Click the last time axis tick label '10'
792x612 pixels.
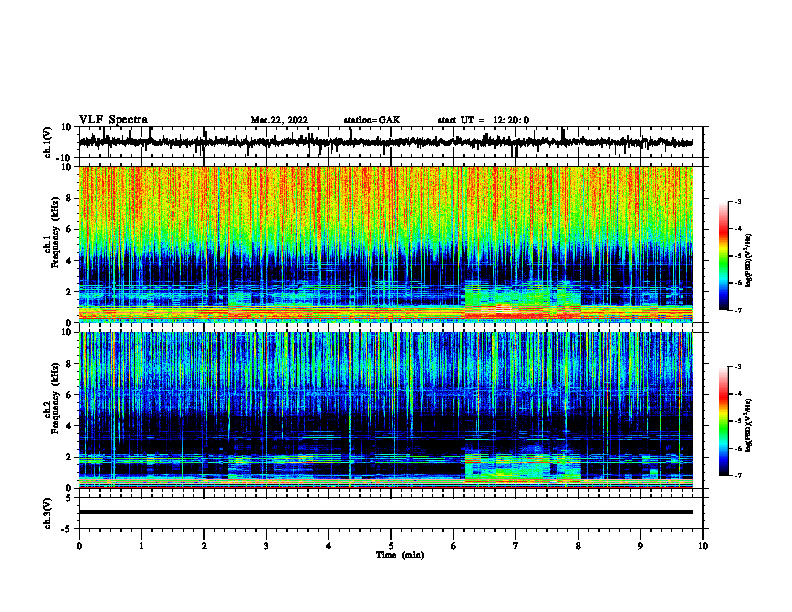703,546
